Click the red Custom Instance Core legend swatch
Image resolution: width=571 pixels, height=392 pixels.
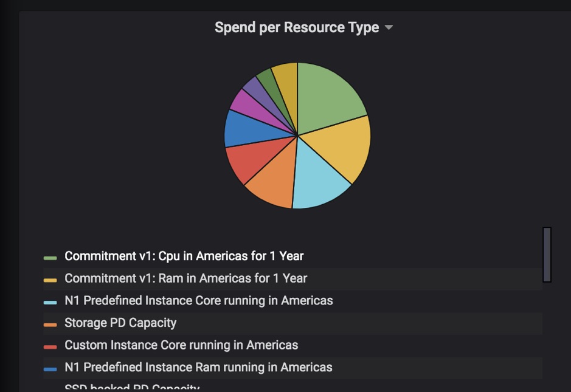[x=50, y=346]
